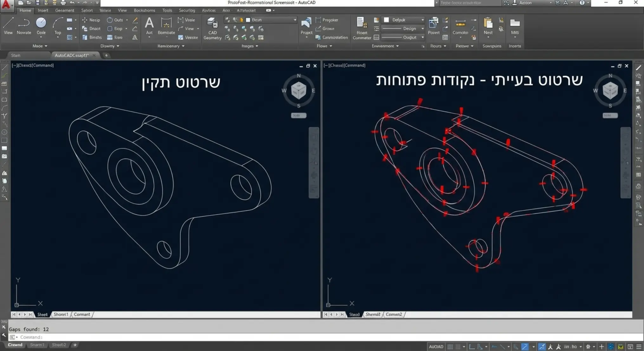This screenshot has height=351, width=644.
Task: Open the Insert ribbon tab
Action: (43, 10)
